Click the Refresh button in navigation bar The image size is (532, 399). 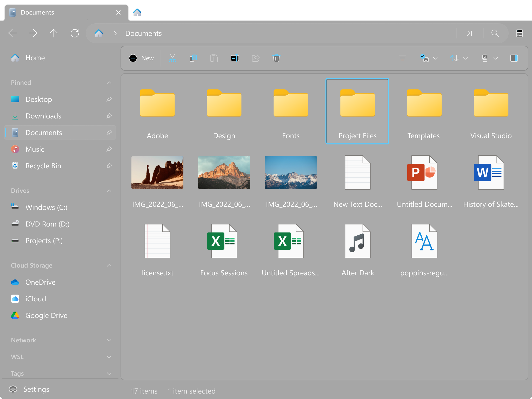pyautogui.click(x=75, y=33)
